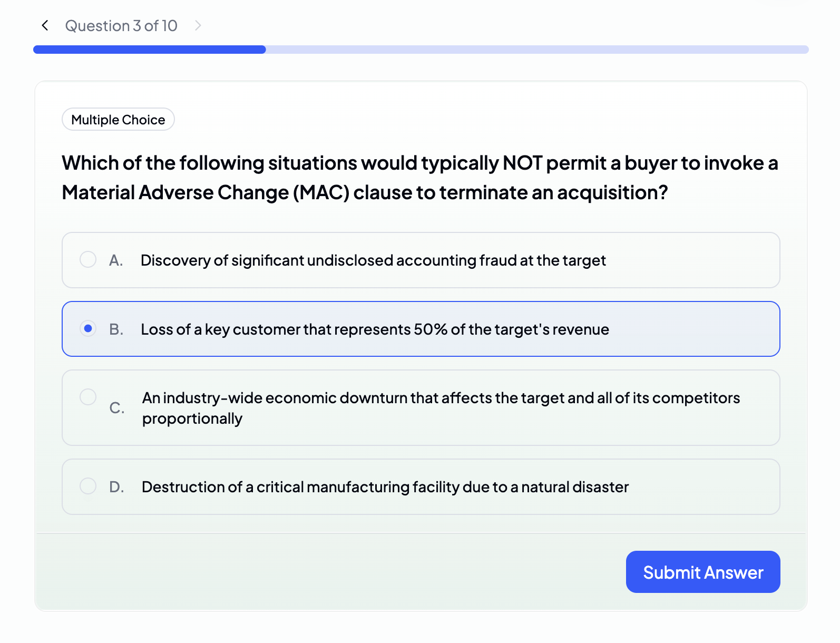Screen dimensions: 840x643
Task: Click the question title text
Action: tap(419, 178)
